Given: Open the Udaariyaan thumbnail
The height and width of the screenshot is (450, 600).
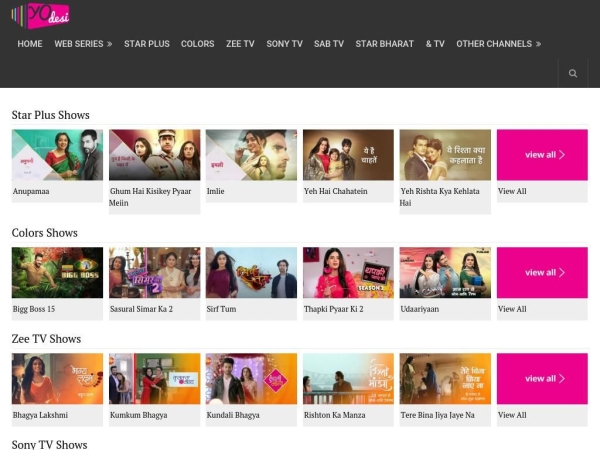Looking at the screenshot, I should click(x=445, y=272).
